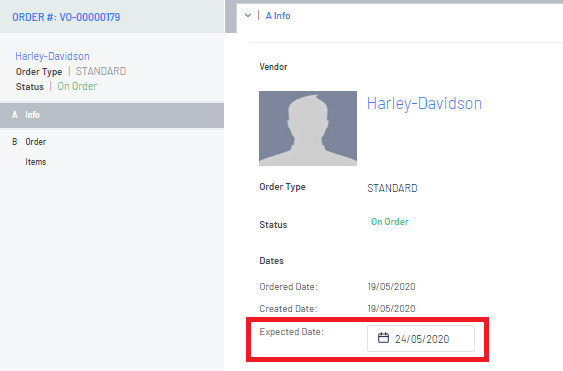Open the vendor silhouette avatar image
The width and height of the screenshot is (563, 371).
pyautogui.click(x=308, y=128)
